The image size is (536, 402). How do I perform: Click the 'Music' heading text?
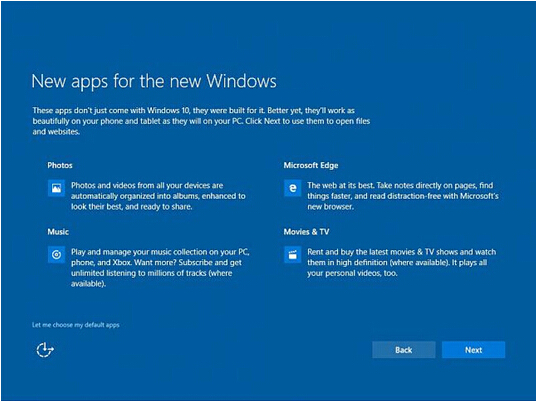58,232
